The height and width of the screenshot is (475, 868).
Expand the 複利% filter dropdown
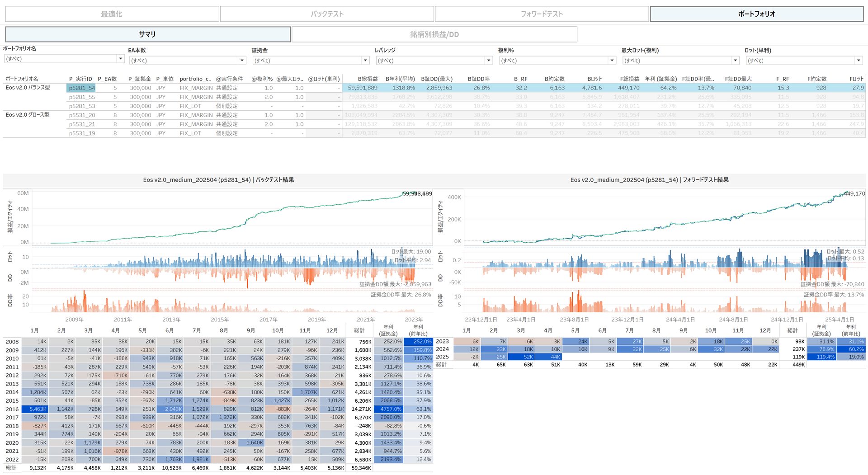point(612,61)
